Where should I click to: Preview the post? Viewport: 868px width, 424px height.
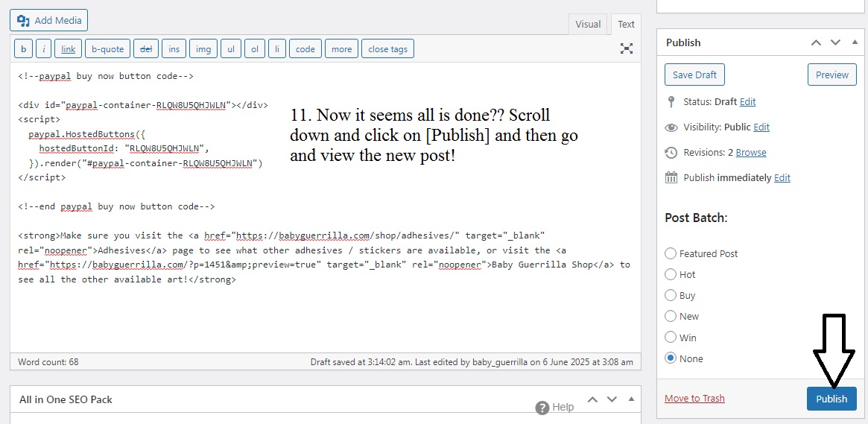[x=832, y=75]
